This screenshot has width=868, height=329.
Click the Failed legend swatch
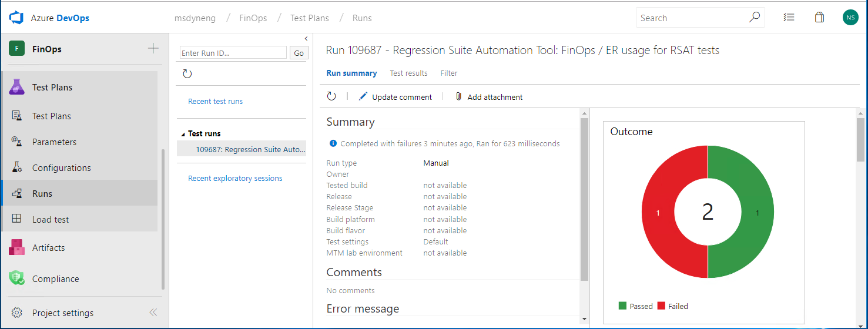click(661, 305)
